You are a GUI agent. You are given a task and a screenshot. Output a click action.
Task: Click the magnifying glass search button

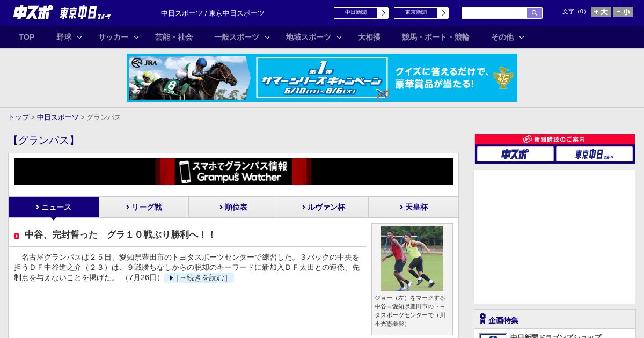(x=535, y=13)
